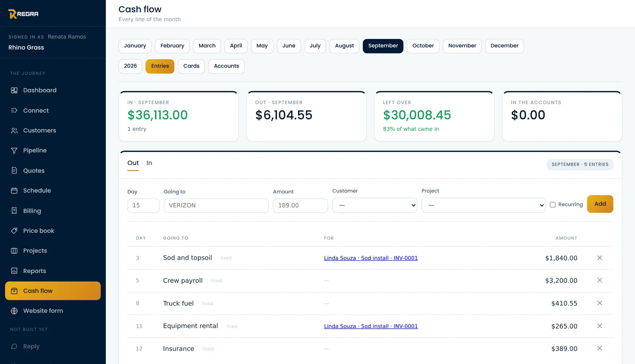Focus the Day input field

(x=143, y=206)
